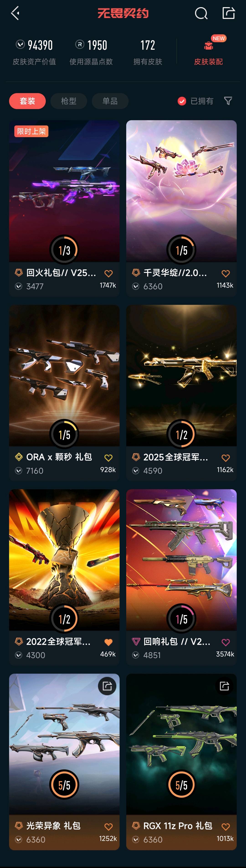246x868 pixels.
Task: Toggle the 已拥有 checkbox filter
Action: coord(182,101)
